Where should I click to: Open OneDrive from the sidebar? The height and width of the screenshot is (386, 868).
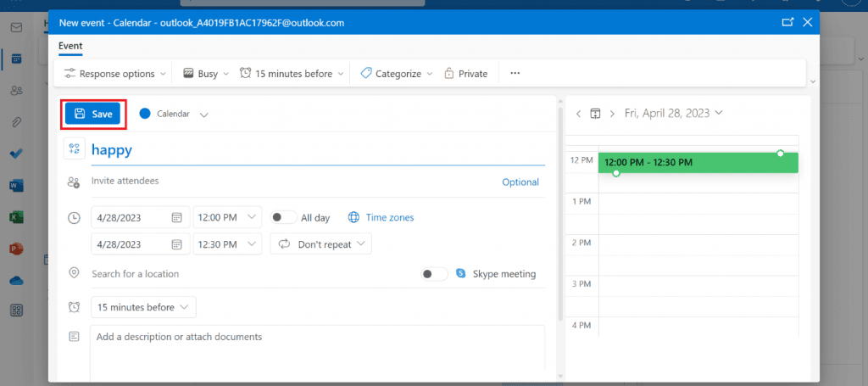pyautogui.click(x=16, y=280)
